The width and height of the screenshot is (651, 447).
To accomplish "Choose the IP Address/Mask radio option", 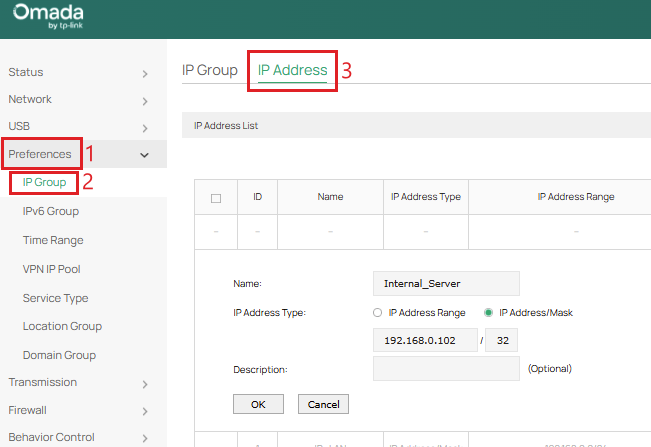I will click(x=489, y=313).
